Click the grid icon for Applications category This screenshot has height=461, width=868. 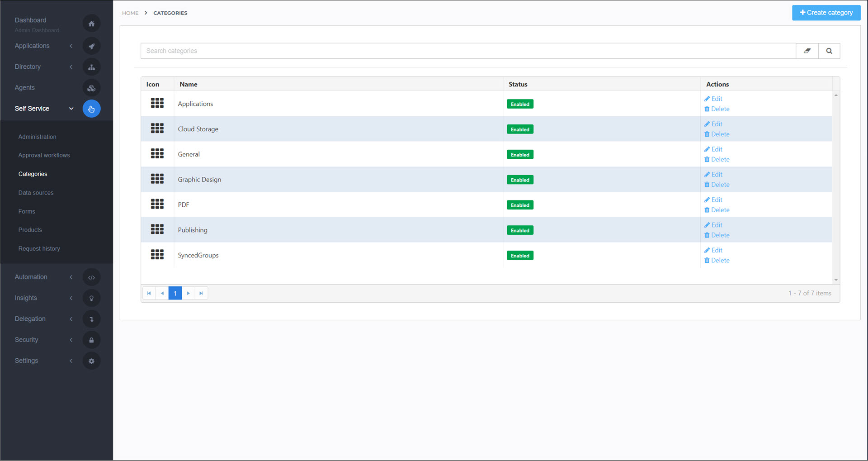click(157, 103)
